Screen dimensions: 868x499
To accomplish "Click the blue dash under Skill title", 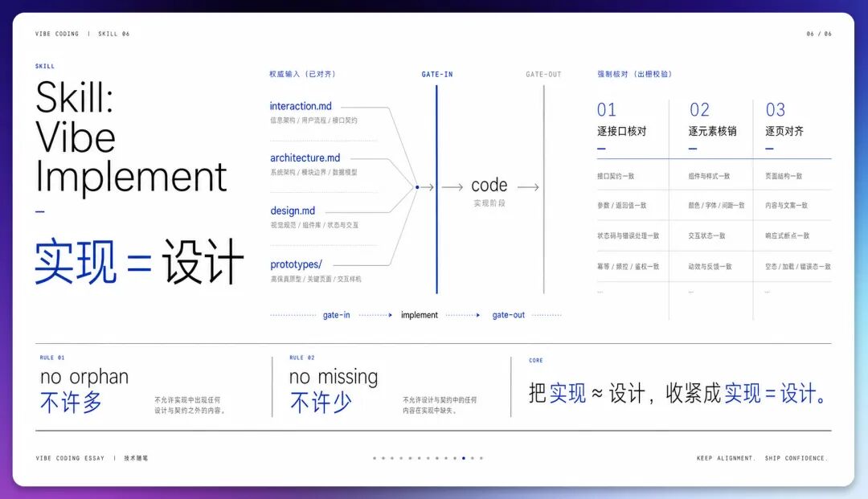I will (x=40, y=211).
